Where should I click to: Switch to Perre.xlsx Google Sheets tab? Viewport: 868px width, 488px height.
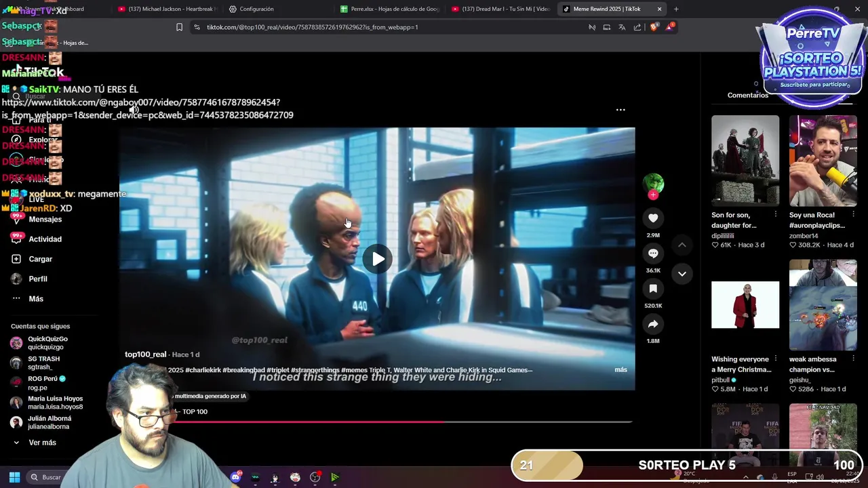click(390, 9)
